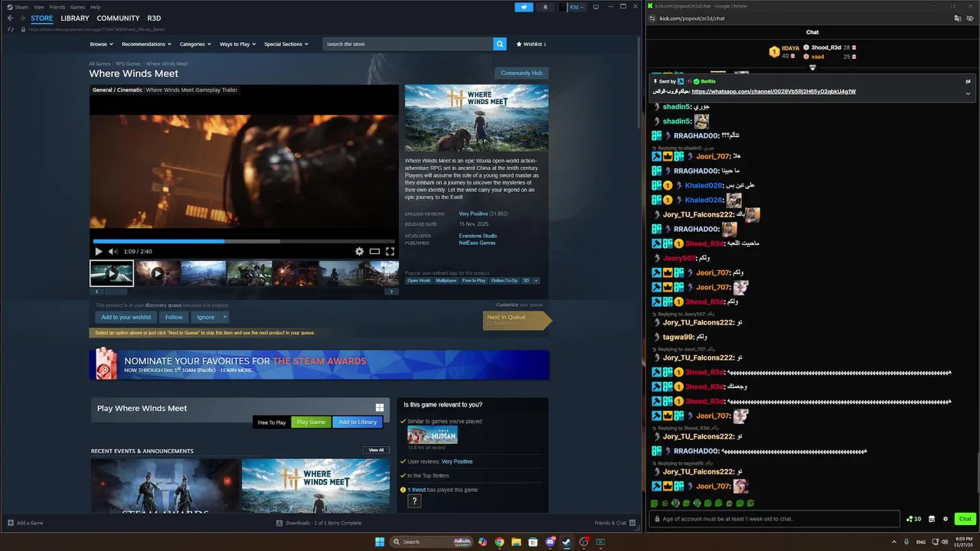Open Steam Big Picture display icon
Screen dimensions: 980x551
596,7
